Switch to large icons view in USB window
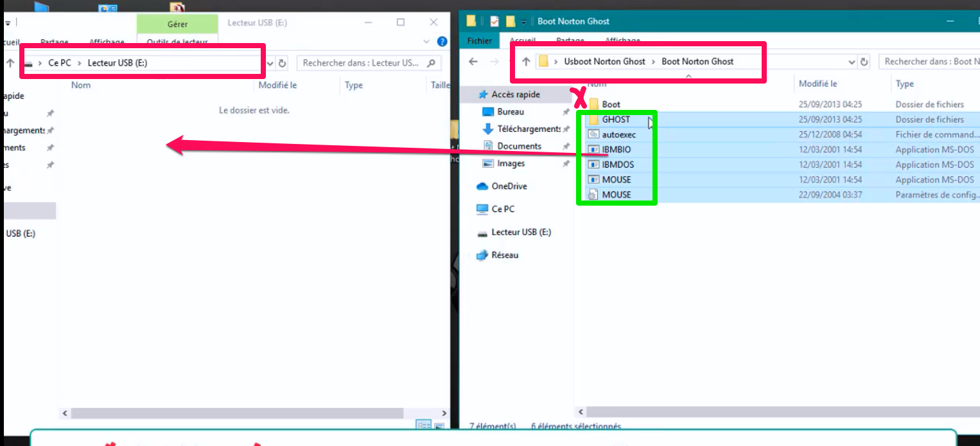Viewport: 980px width, 446px height. 439,425
